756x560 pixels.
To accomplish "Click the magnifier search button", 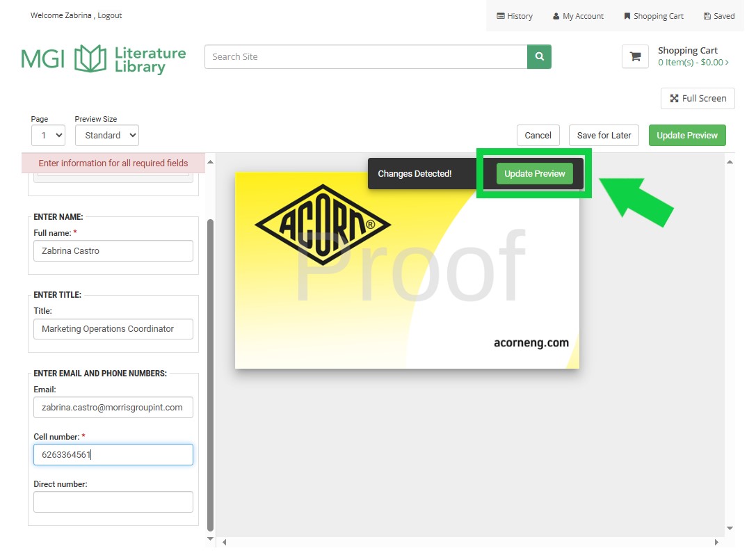I will click(x=538, y=57).
